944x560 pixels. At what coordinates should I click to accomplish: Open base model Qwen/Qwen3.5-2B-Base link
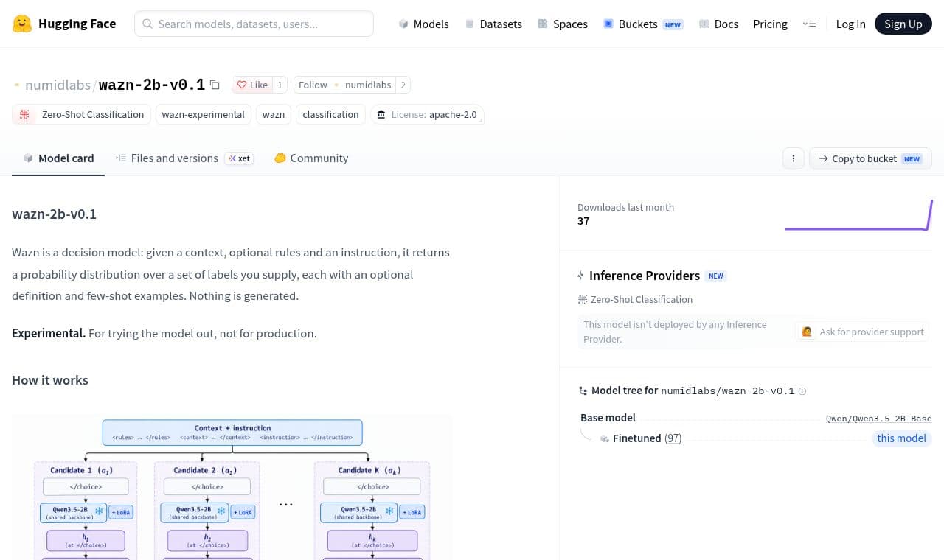click(878, 419)
